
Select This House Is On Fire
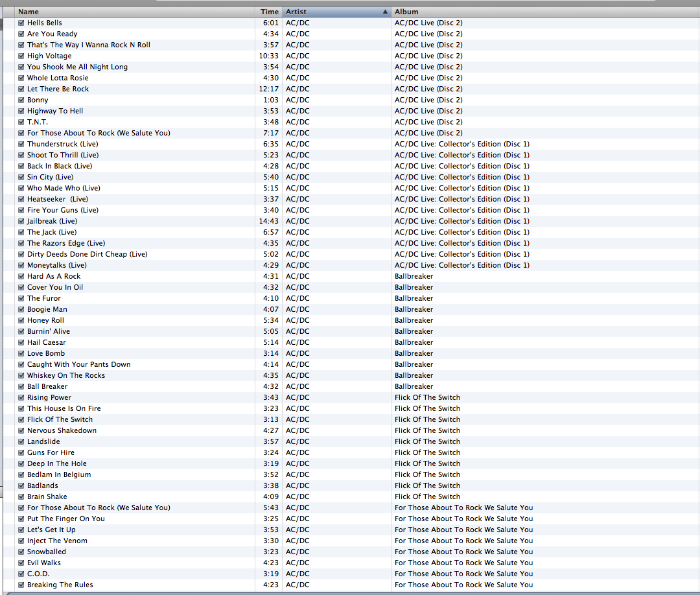(64, 408)
